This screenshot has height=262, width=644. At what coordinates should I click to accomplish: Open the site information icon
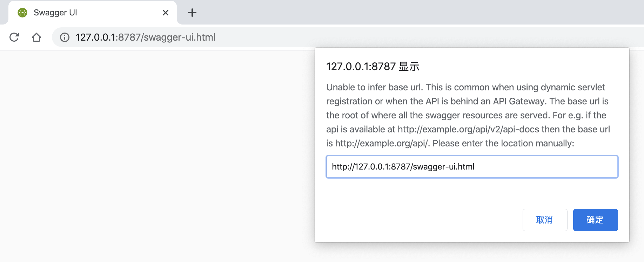[65, 37]
